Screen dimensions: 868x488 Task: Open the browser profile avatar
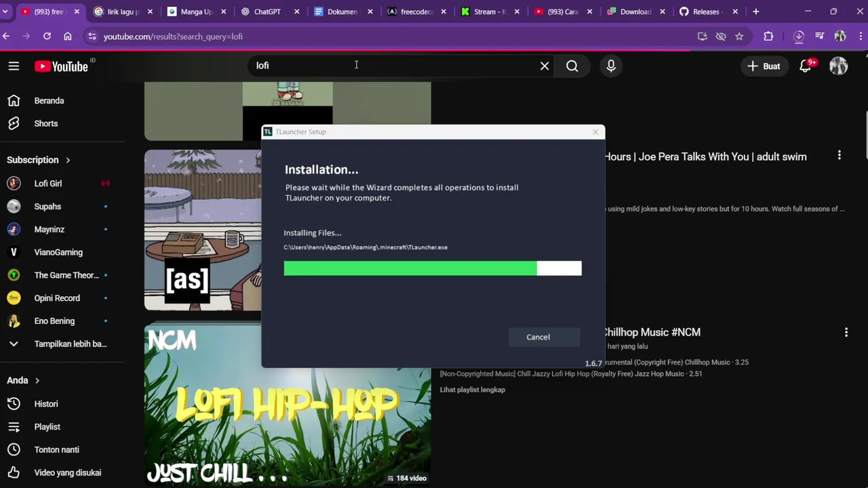840,37
